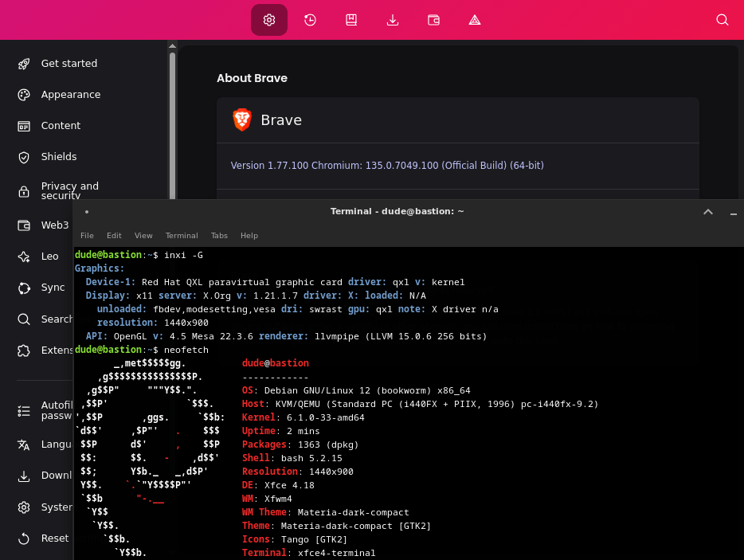Image resolution: width=744 pixels, height=560 pixels.
Task: Click the search settings magnifier at top right
Action: point(722,20)
